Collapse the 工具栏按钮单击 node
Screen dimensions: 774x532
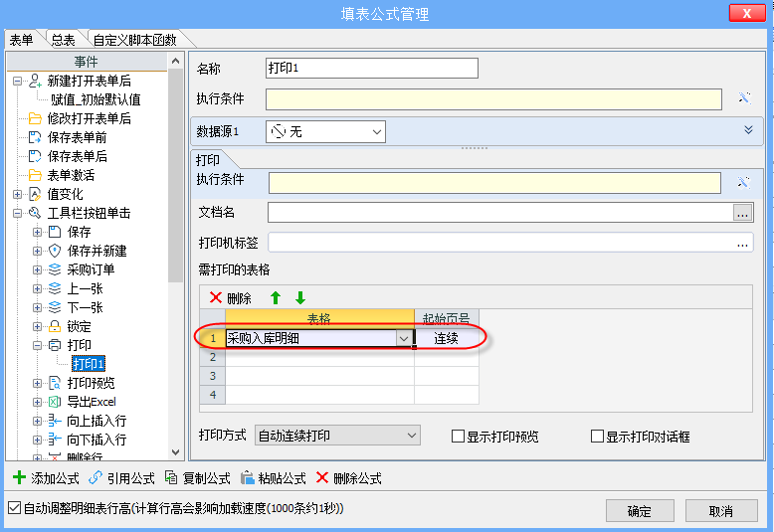tap(17, 214)
